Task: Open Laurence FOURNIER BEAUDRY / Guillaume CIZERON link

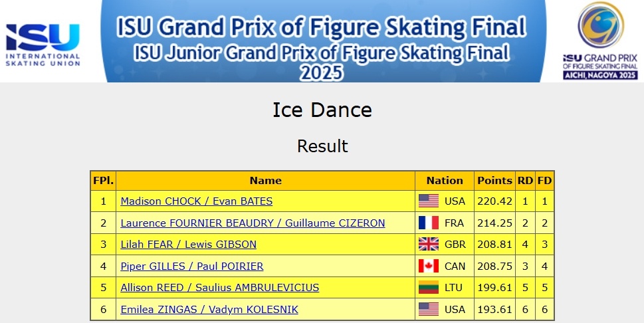Action: pyautogui.click(x=253, y=223)
